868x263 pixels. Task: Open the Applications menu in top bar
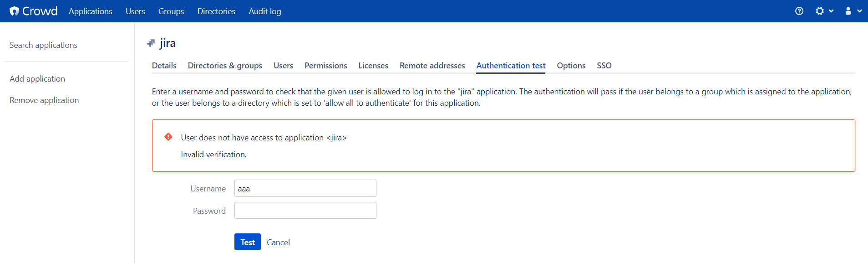[x=90, y=11]
